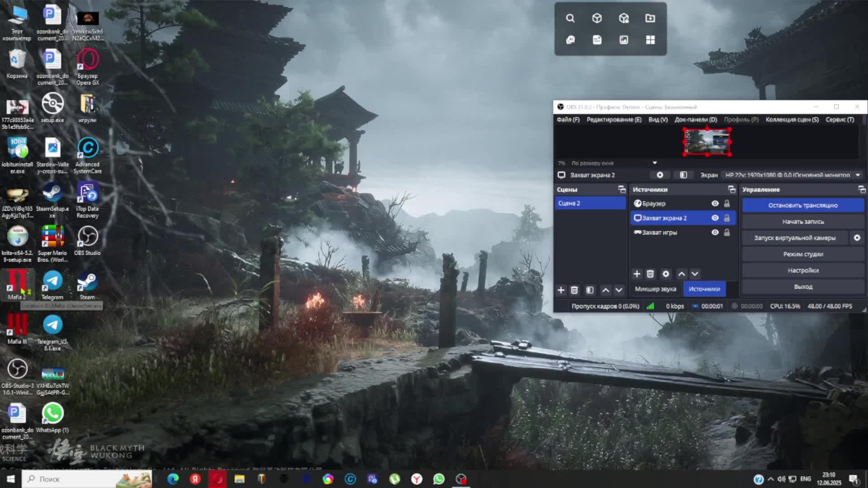Viewport: 868px width, 488px height.
Task: Open the Mafia III desktop shortcut
Action: tap(17, 329)
